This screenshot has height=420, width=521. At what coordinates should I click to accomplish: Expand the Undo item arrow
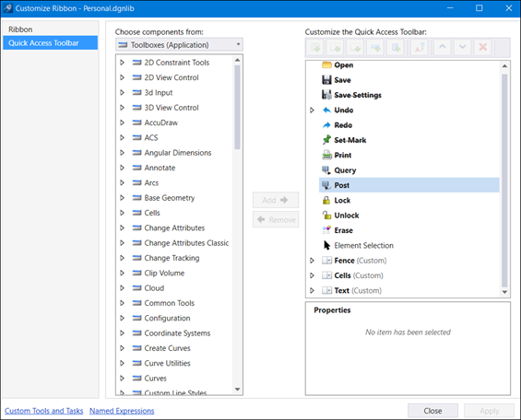click(x=312, y=110)
